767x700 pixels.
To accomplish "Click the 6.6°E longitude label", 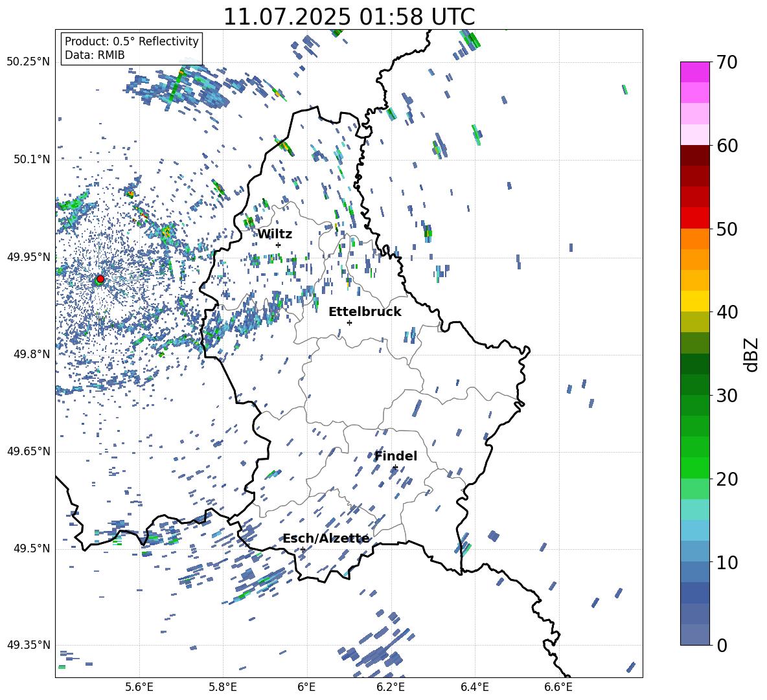I will [x=558, y=687].
